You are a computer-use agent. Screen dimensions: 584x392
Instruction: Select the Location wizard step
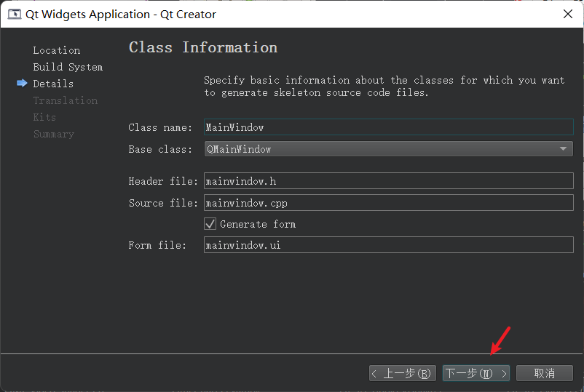tap(57, 50)
